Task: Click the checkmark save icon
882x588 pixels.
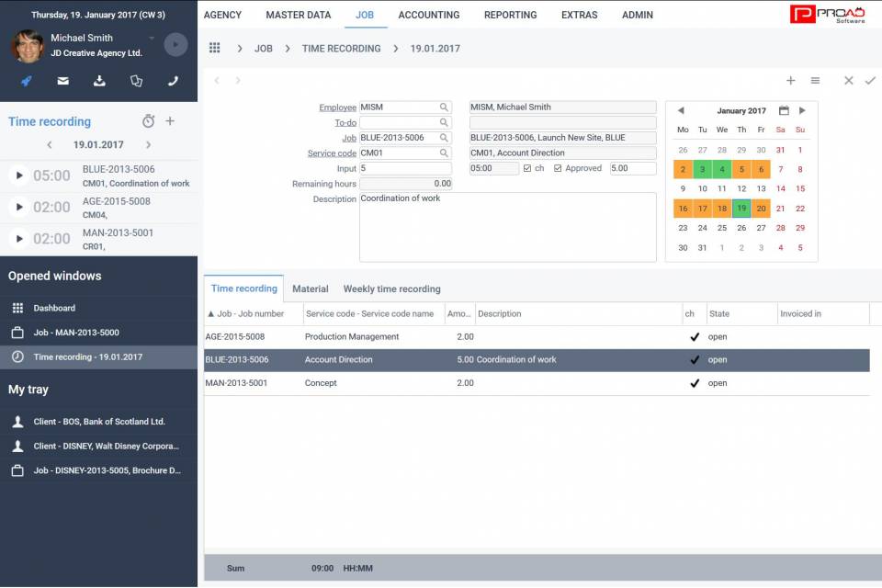Action: [x=870, y=81]
